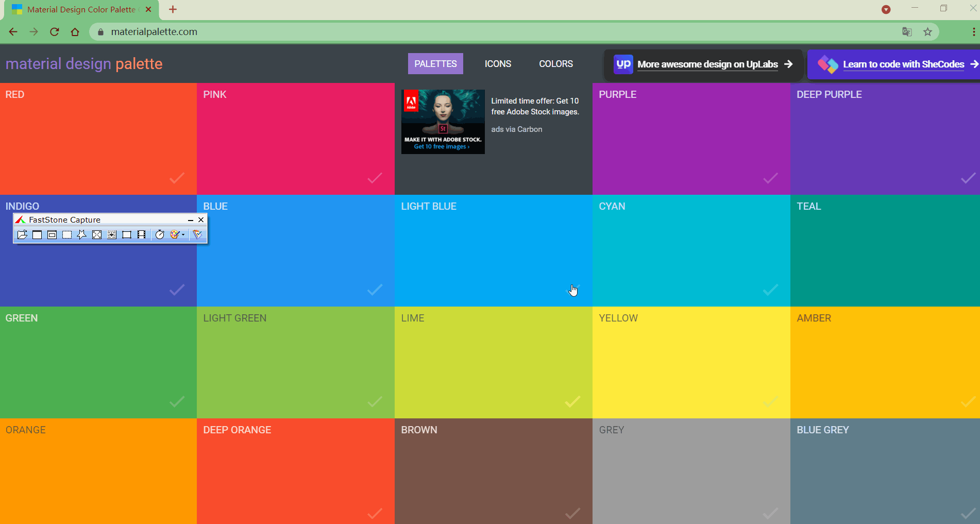Open the FastStone Screen Recorder tool

[141, 235]
